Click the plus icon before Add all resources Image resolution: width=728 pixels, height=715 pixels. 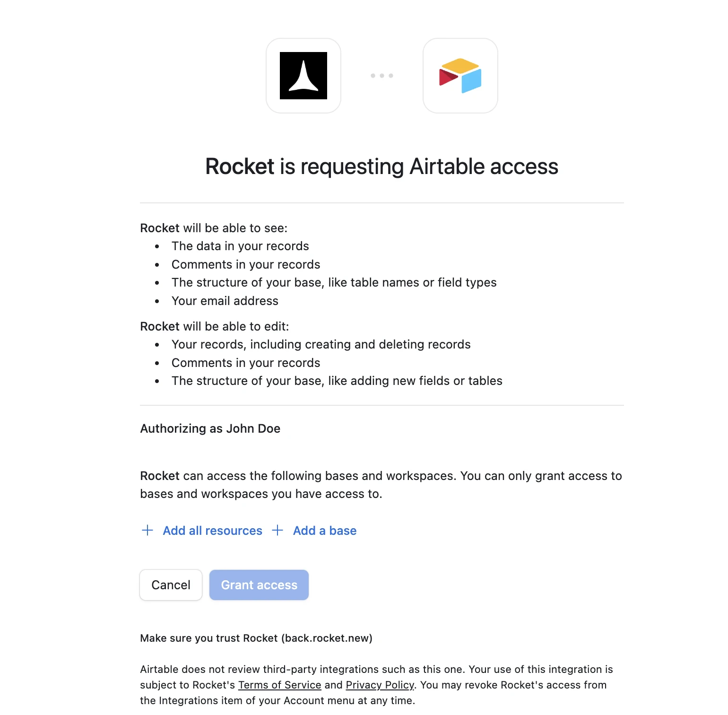pyautogui.click(x=147, y=531)
